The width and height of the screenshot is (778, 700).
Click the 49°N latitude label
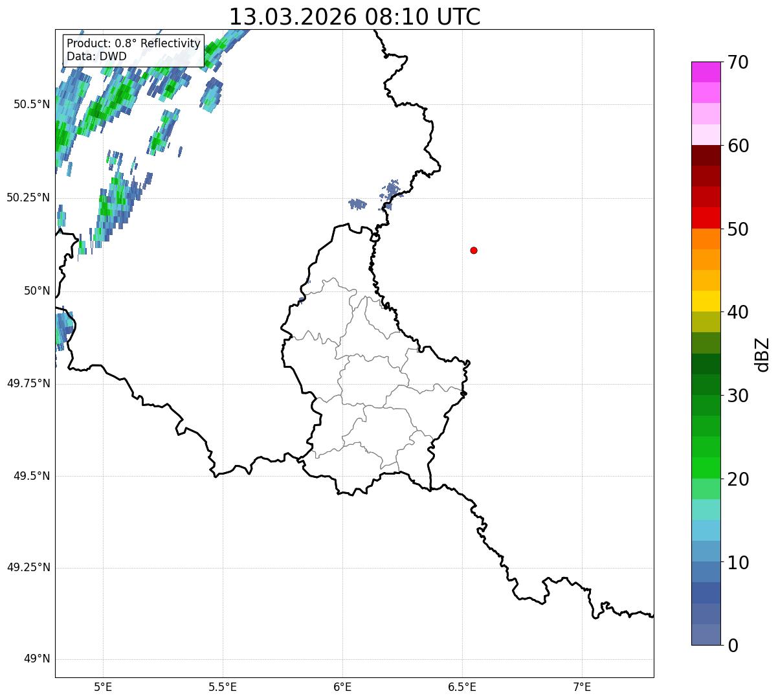pos(37,659)
